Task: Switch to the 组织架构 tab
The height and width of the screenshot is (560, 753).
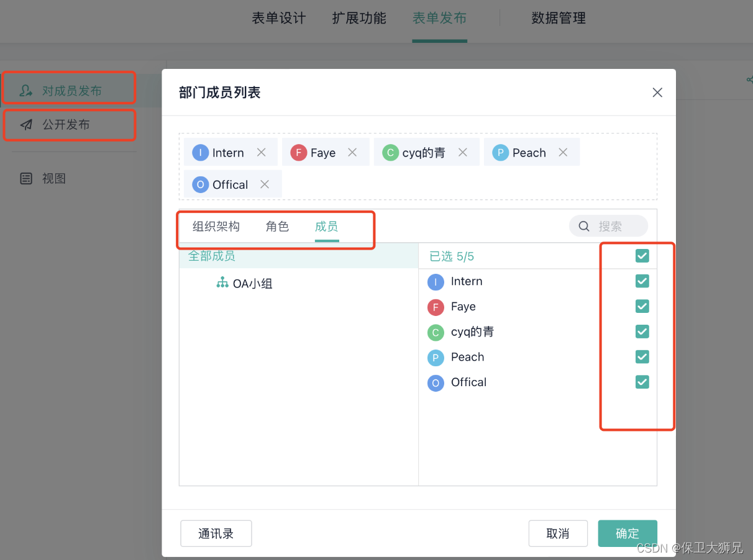Action: tap(216, 227)
